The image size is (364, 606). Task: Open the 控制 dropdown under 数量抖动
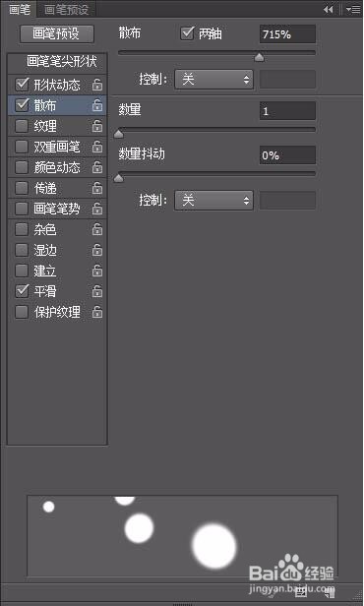point(213,201)
